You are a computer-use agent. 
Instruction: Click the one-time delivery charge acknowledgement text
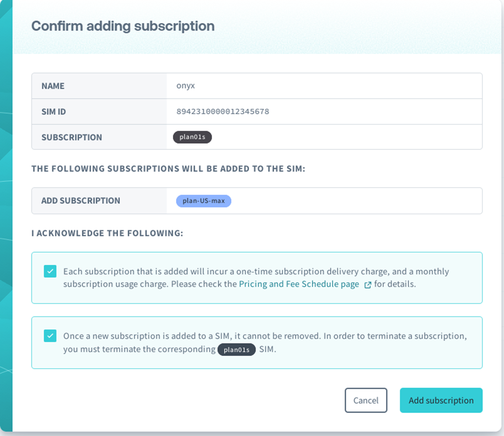pos(256,272)
